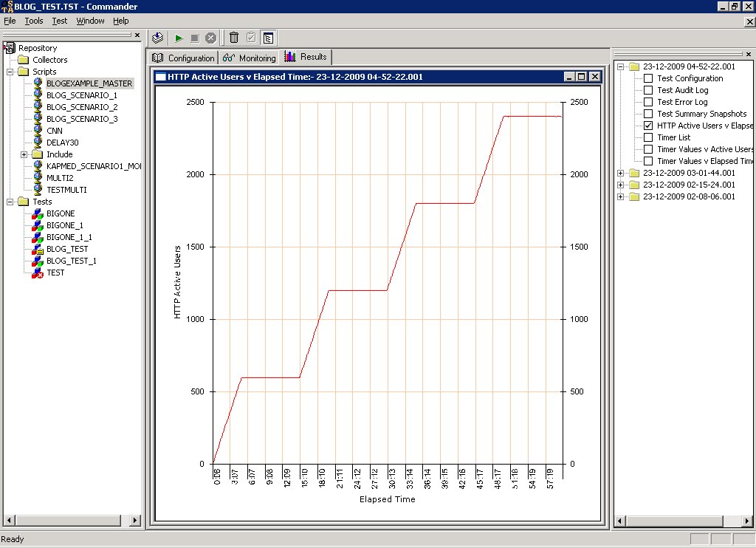Enable the Test Configuration checkbox
The height and width of the screenshot is (548, 756).
pos(648,78)
